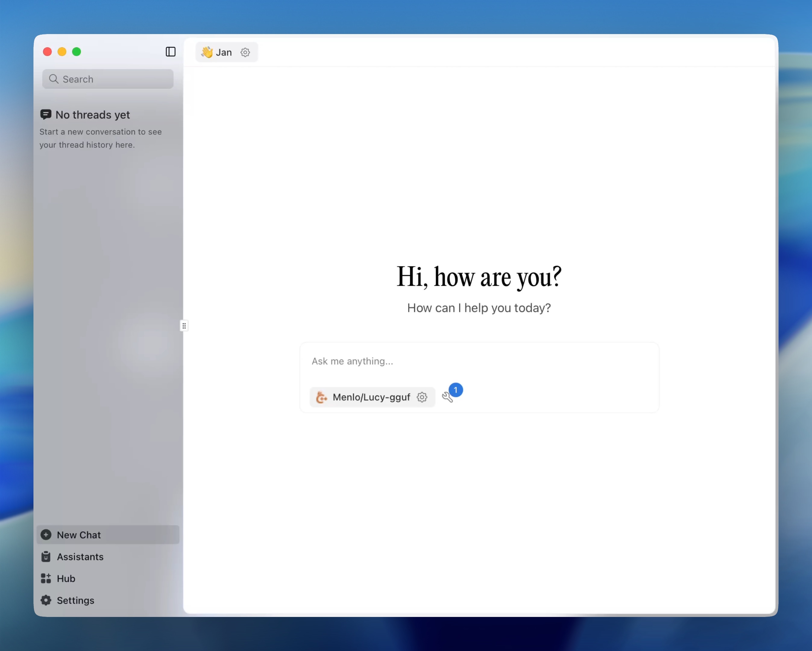The image size is (812, 651).
Task: Click the Assistants clipboard icon
Action: click(46, 557)
